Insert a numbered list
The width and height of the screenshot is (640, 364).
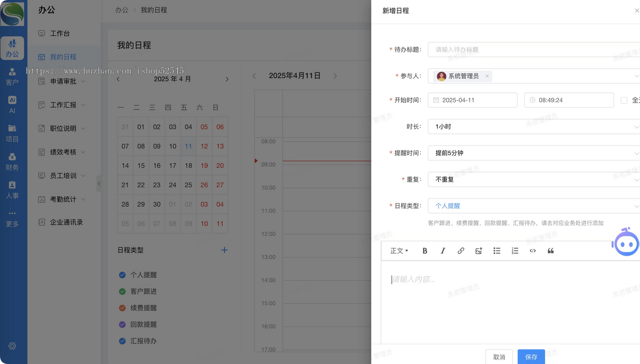(x=515, y=250)
